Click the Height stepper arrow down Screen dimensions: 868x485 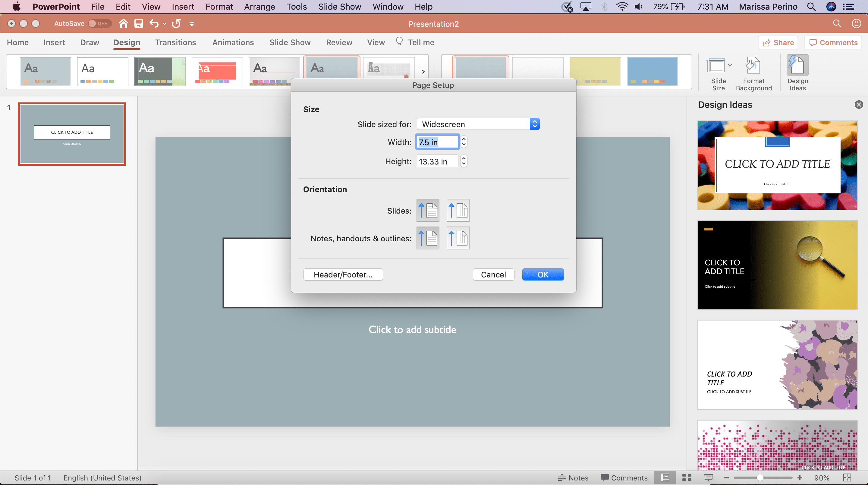(x=464, y=164)
